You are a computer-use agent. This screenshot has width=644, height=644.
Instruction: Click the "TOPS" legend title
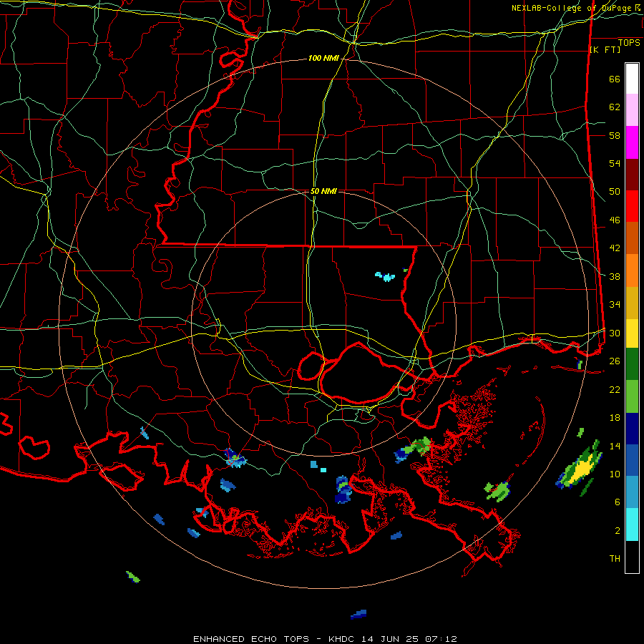click(629, 42)
